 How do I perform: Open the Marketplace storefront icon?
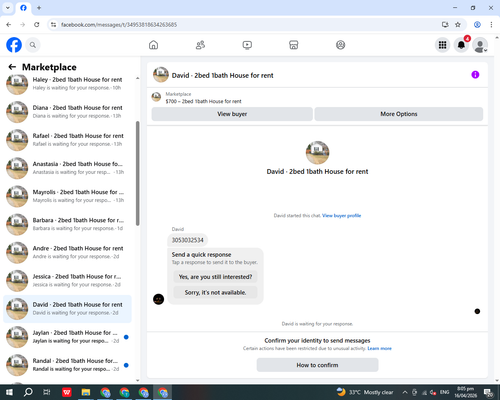(294, 45)
